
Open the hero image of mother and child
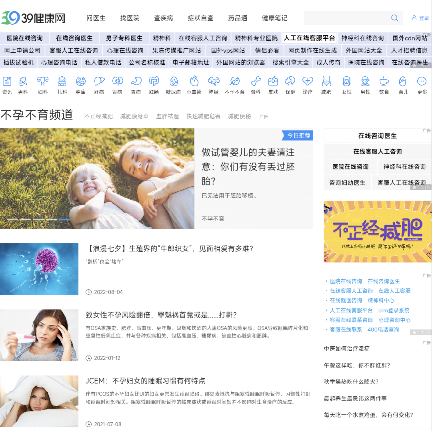click(97, 178)
